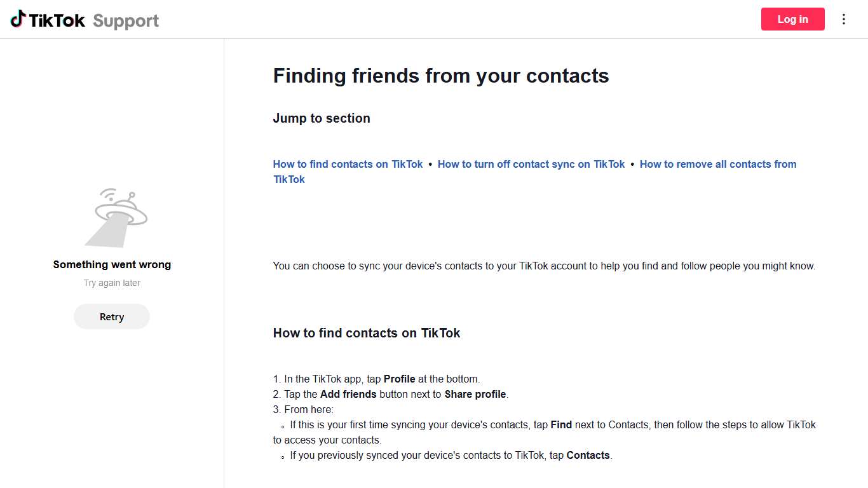
Task: Go to the Support home link
Action: pyautogui.click(x=126, y=21)
